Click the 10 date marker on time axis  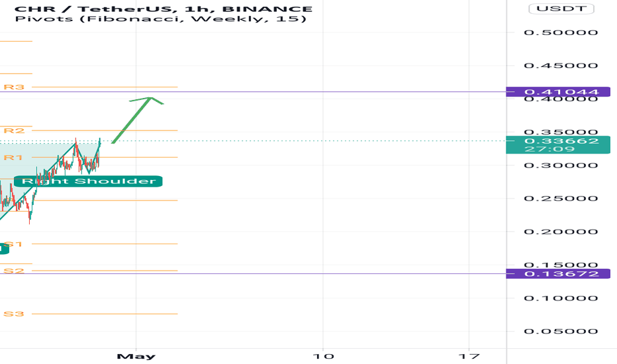[x=323, y=356]
